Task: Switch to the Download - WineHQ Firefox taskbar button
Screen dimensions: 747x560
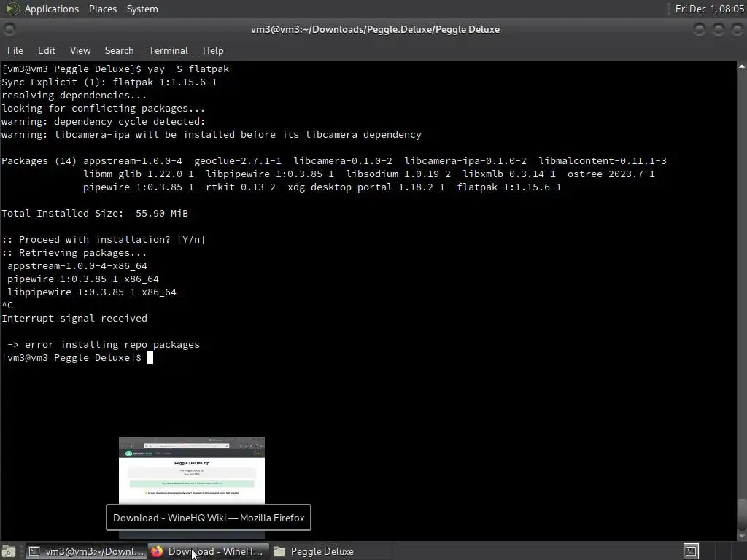Action: pyautogui.click(x=209, y=551)
